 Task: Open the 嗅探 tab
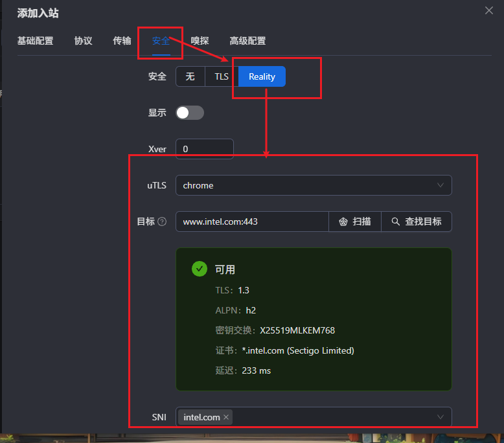point(200,41)
